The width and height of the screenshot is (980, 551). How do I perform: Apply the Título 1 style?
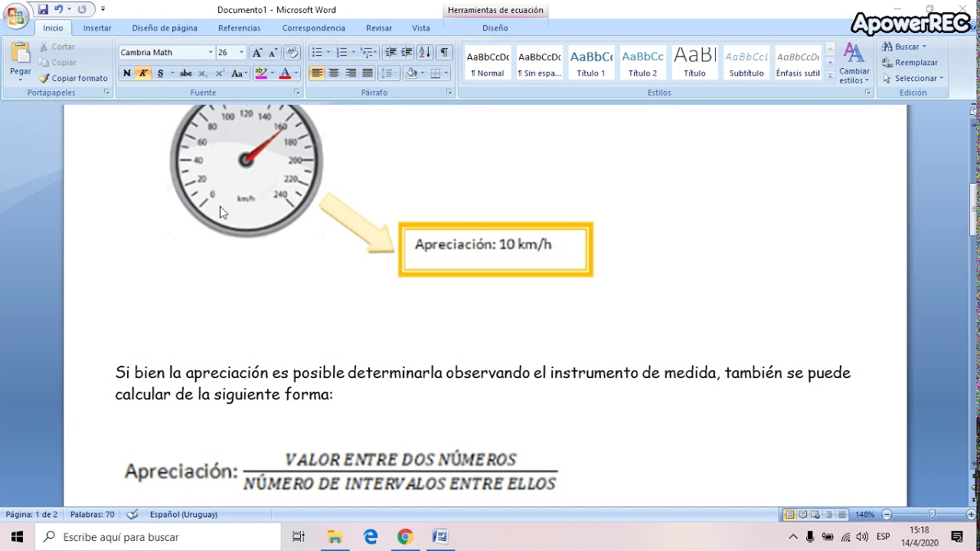coord(591,63)
